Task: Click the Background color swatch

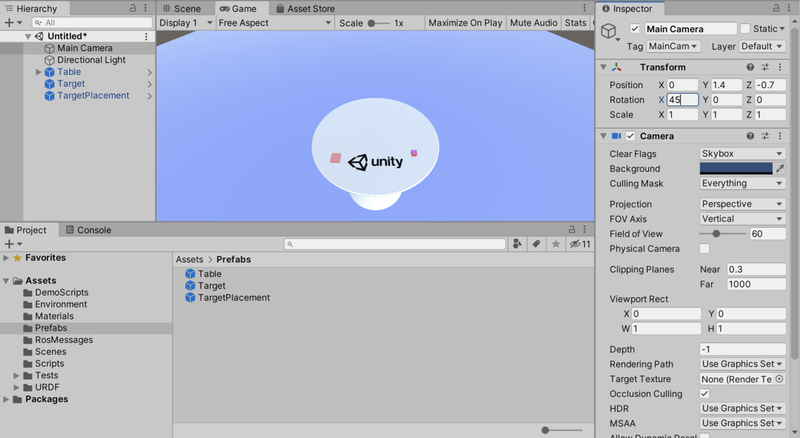Action: 736,168
